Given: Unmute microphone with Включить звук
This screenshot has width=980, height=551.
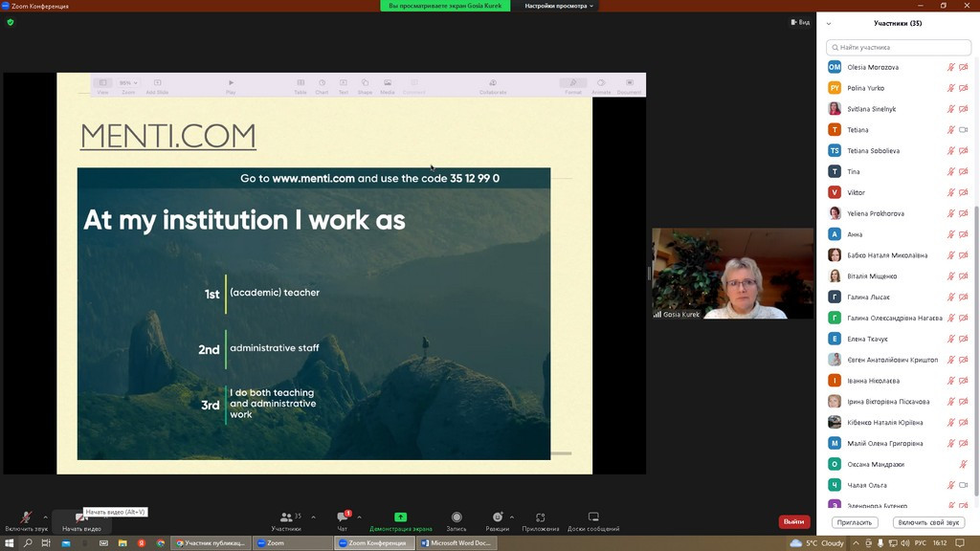Looking at the screenshot, I should [x=26, y=518].
